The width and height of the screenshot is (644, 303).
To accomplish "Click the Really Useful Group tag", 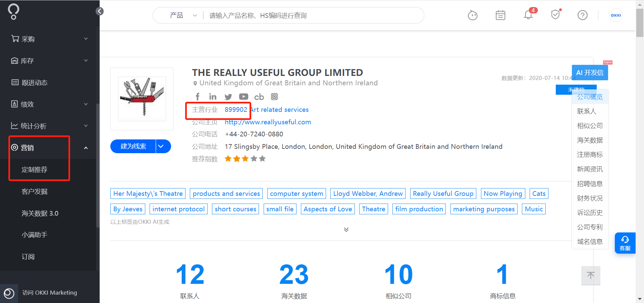I will coord(443,193).
